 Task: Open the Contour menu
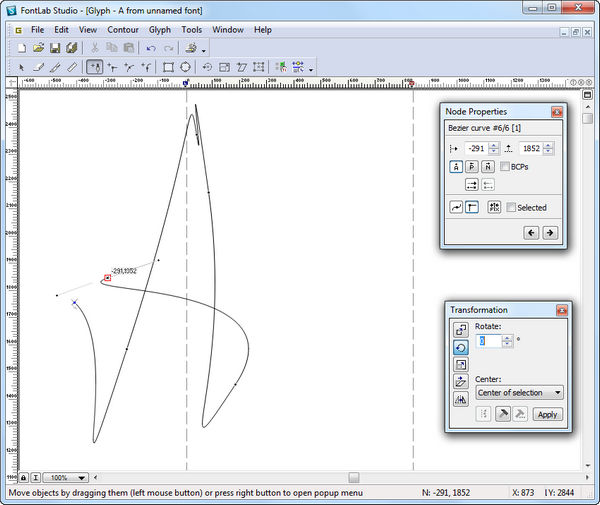click(123, 30)
